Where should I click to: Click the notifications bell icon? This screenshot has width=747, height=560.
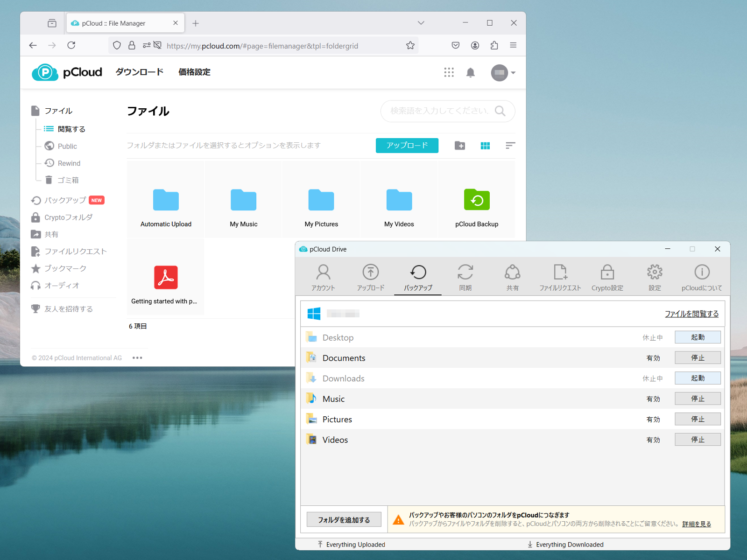pos(471,72)
